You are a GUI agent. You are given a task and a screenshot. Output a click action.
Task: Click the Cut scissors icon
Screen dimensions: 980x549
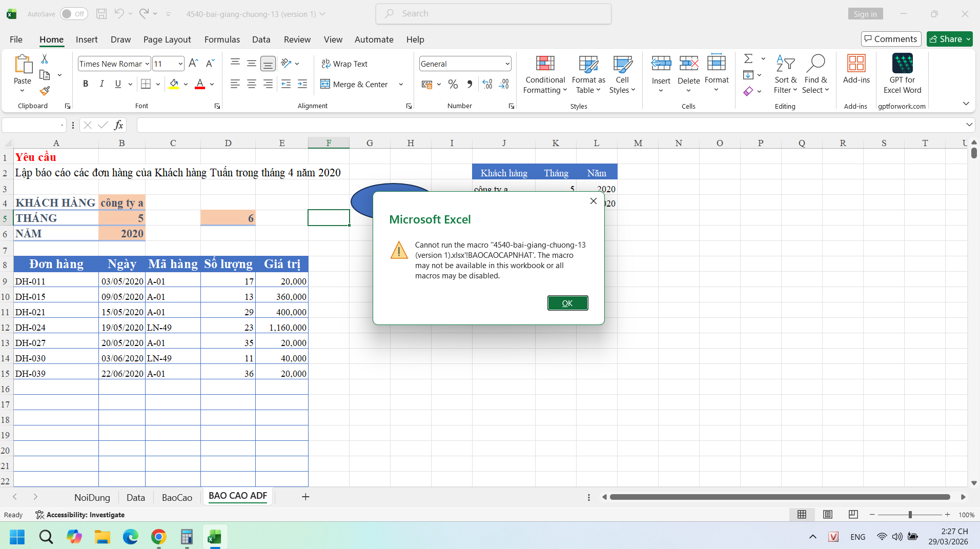(45, 59)
